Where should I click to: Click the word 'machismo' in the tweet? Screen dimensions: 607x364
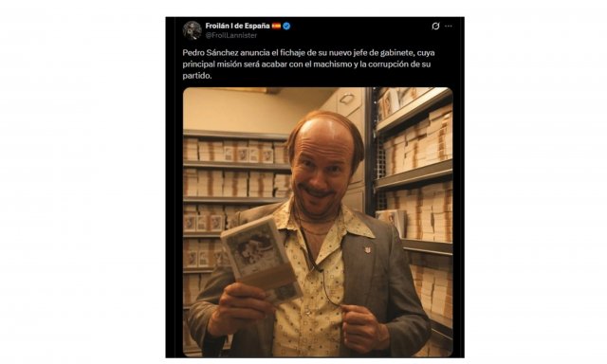pyautogui.click(x=332, y=64)
